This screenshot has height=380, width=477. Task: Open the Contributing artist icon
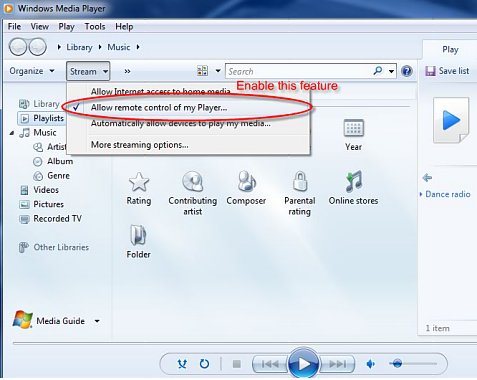[193, 181]
